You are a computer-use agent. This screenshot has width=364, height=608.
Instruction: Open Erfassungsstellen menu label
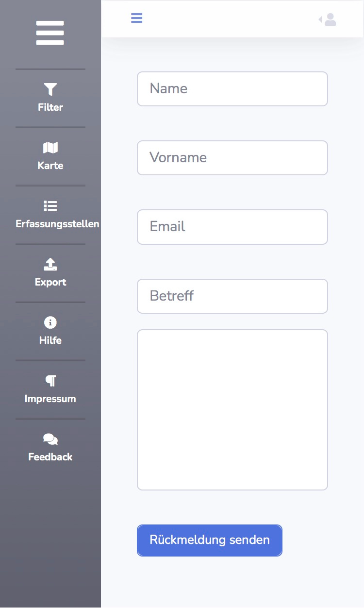(x=57, y=224)
